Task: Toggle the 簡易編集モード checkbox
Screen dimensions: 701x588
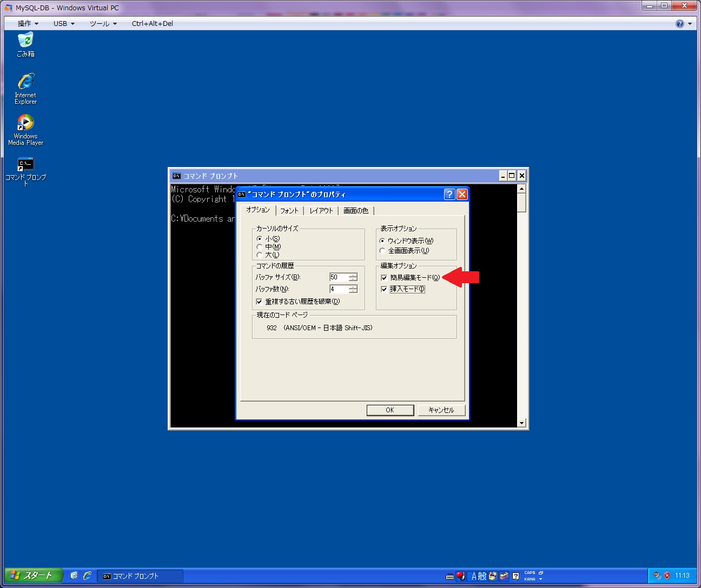Action: 384,278
